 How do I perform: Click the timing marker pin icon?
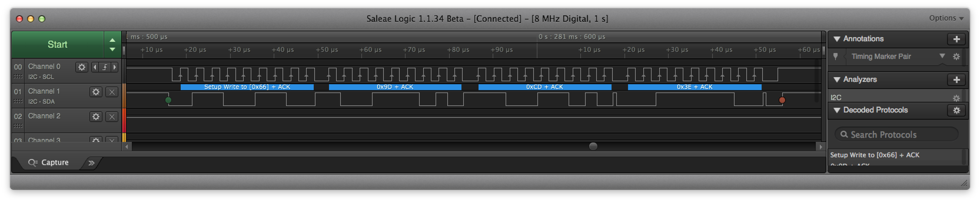click(x=836, y=57)
